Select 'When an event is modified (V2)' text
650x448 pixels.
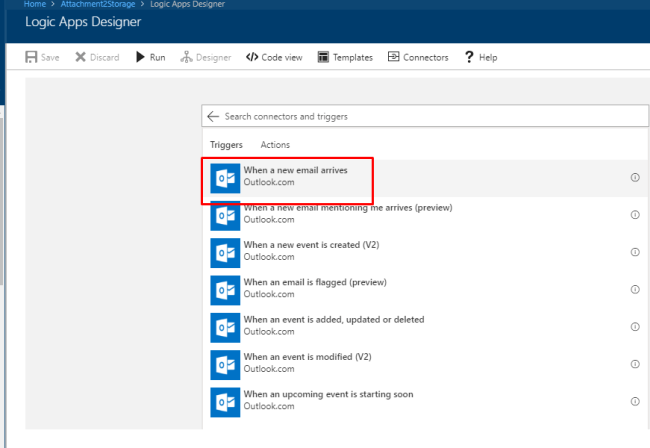coord(308,357)
